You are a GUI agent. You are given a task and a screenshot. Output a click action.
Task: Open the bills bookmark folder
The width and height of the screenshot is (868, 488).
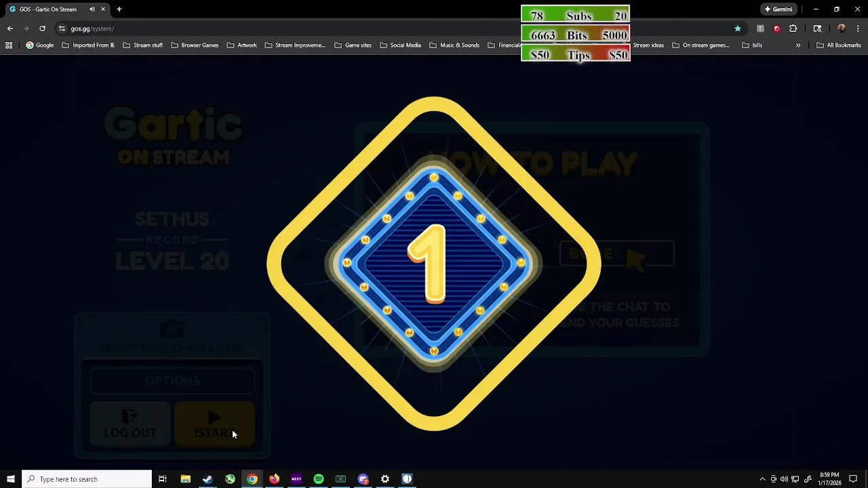[x=752, y=45]
